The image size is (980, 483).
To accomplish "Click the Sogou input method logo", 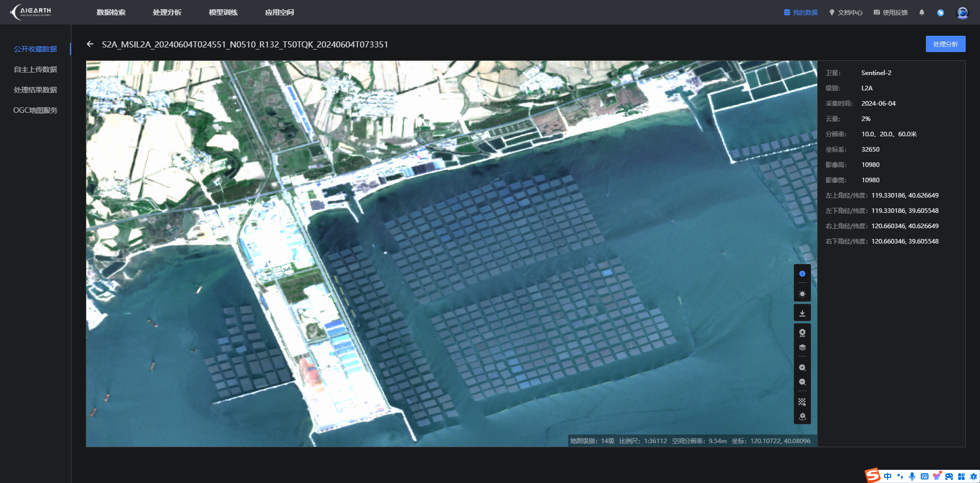I will pyautogui.click(x=873, y=475).
